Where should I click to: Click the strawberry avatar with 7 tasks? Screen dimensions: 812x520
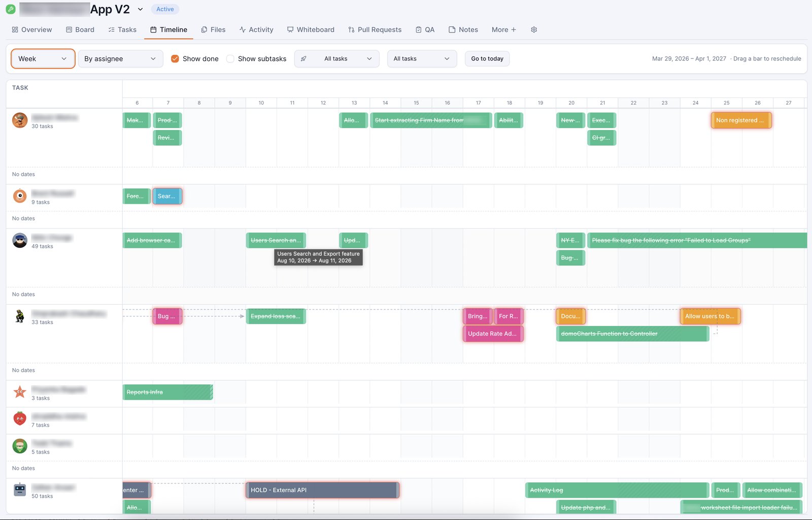click(x=20, y=419)
